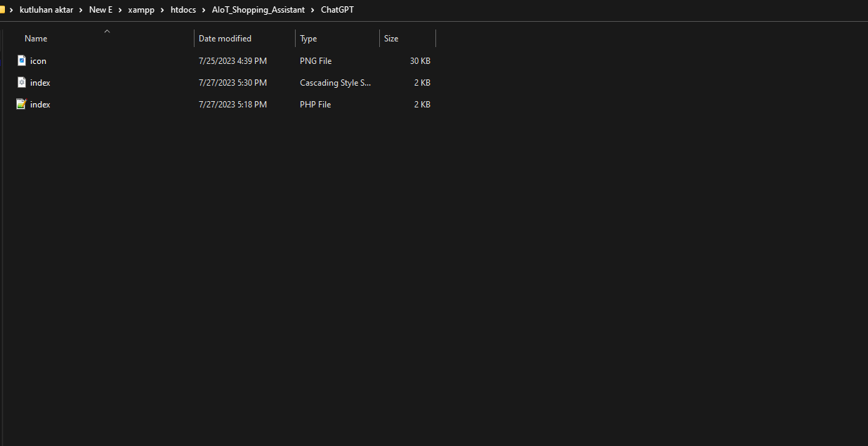Navigate to New E breadcrumb
The height and width of the screenshot is (446, 868).
[x=100, y=10]
